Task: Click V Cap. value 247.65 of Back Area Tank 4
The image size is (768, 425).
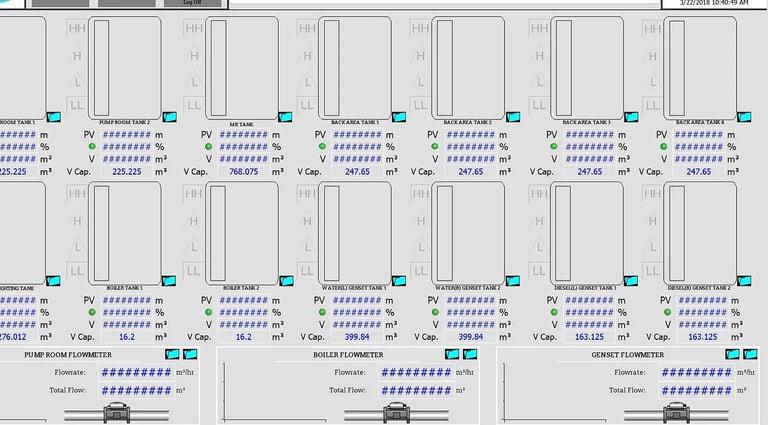Action: pos(698,172)
